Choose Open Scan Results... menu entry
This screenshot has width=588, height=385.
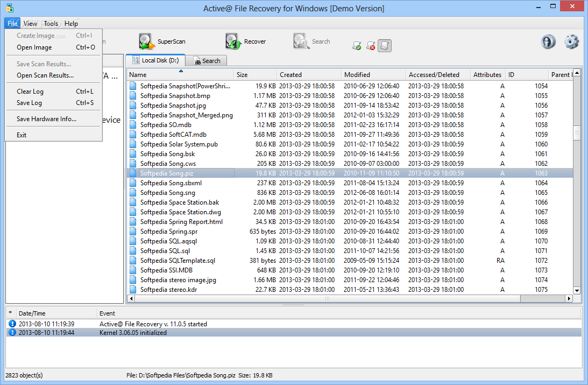tap(54, 75)
